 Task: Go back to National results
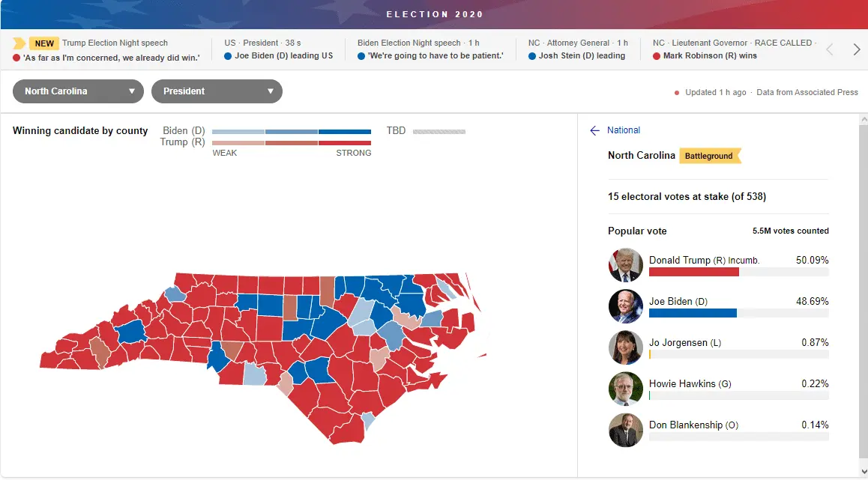624,130
